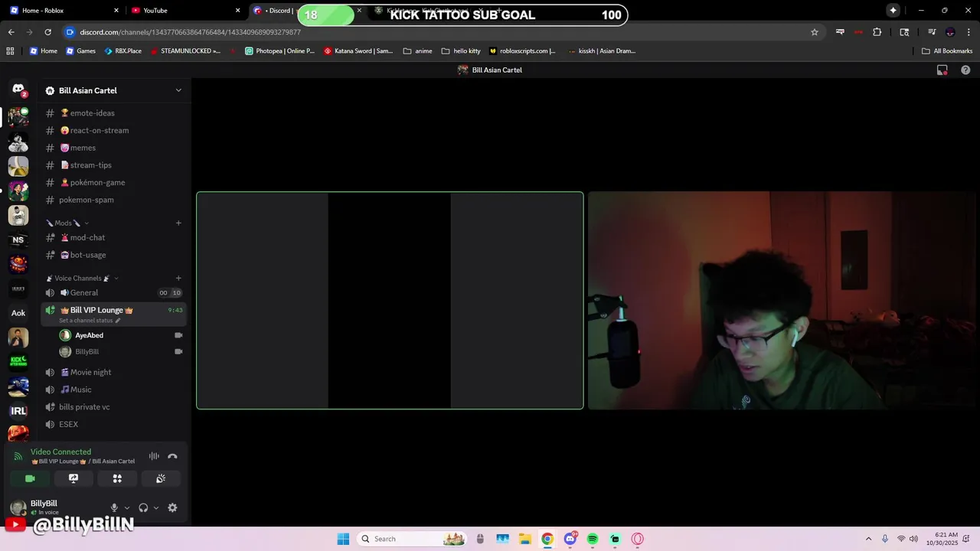The width and height of the screenshot is (980, 551).
Task: Open Discord user settings gear
Action: (x=172, y=507)
